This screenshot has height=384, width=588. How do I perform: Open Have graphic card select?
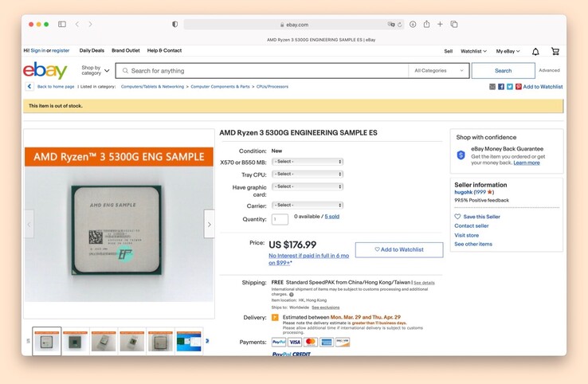[x=307, y=186]
